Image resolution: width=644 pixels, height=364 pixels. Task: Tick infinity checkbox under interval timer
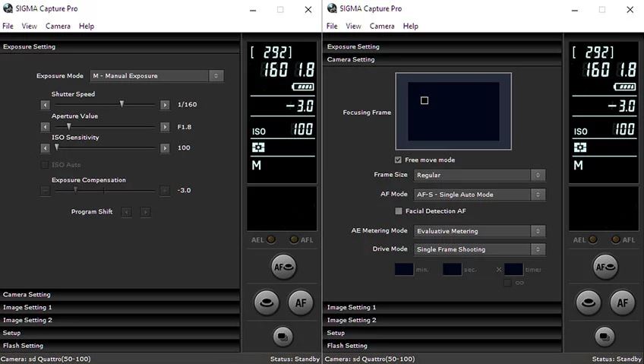(x=507, y=283)
